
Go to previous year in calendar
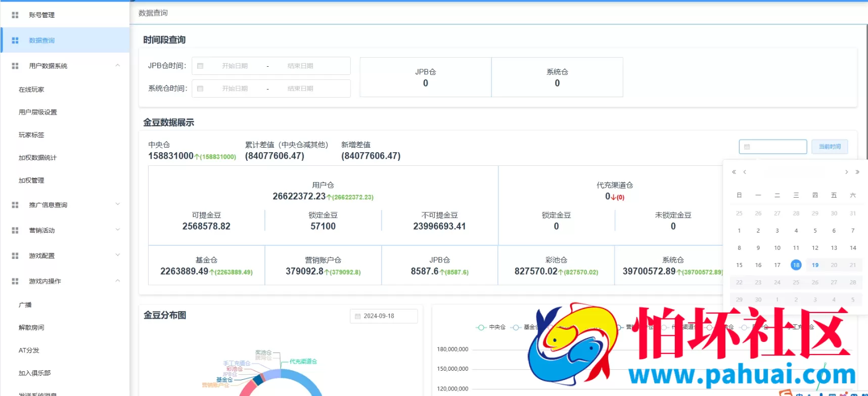coord(734,172)
